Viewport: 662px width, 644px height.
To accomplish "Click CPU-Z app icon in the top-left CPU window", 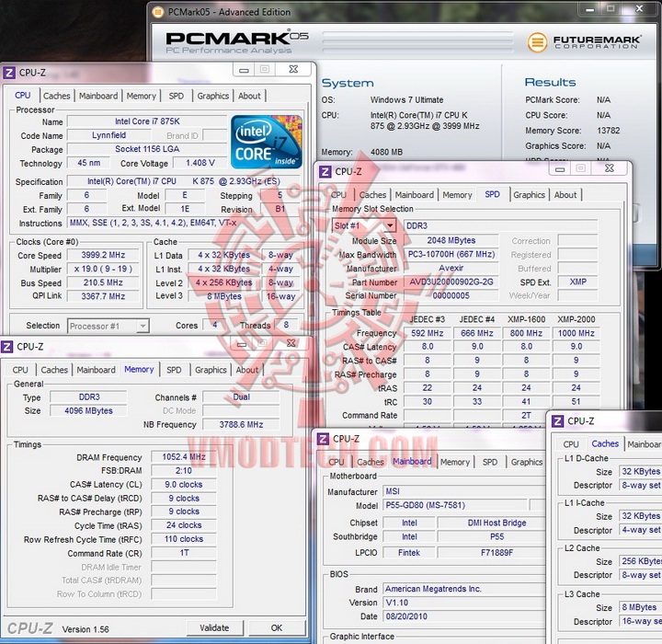I will [9, 73].
